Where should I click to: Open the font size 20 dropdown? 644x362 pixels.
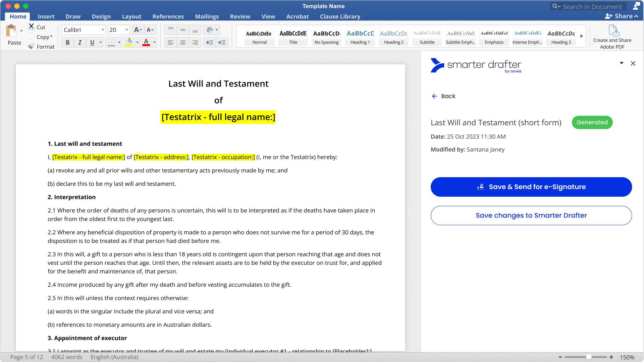click(127, 30)
